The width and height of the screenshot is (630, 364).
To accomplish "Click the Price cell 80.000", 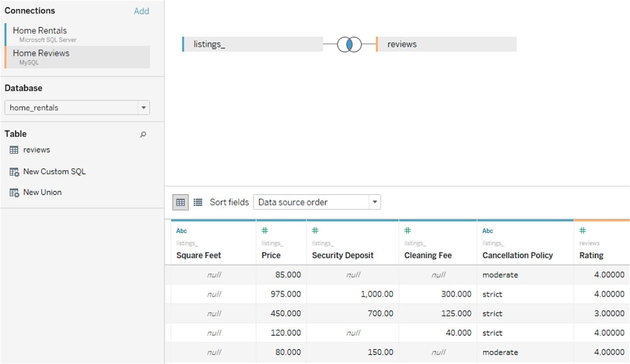I will (281, 352).
